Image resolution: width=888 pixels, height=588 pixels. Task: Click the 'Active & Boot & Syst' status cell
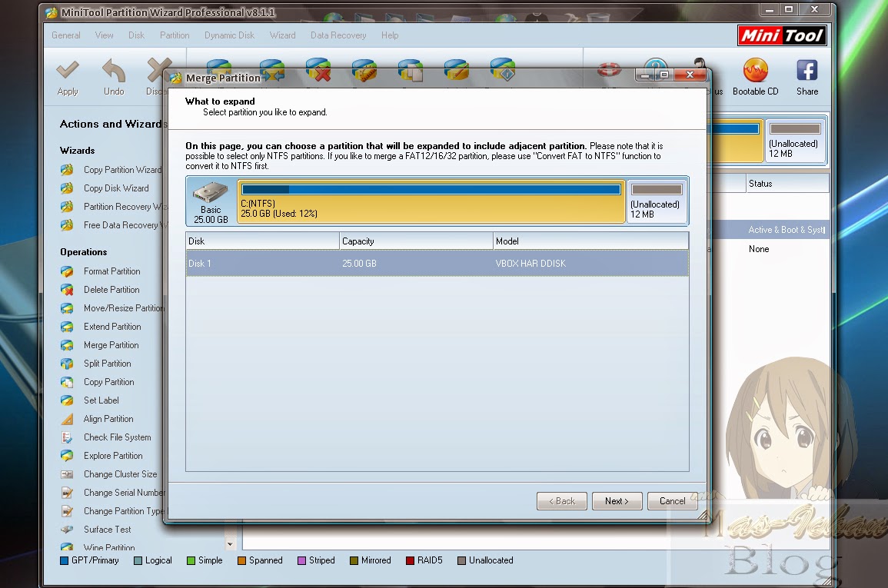click(787, 230)
